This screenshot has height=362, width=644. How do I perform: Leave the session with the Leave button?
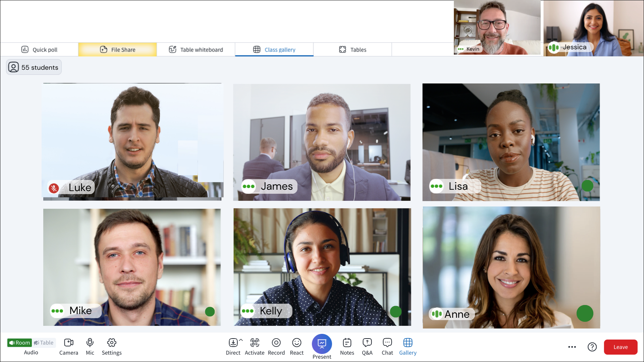(x=621, y=347)
